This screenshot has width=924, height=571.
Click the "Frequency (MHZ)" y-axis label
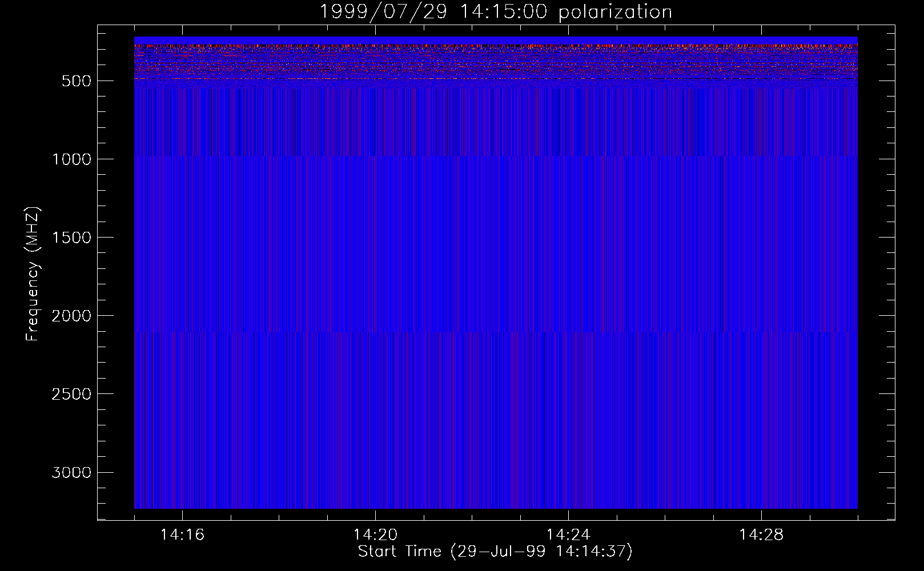click(x=33, y=274)
